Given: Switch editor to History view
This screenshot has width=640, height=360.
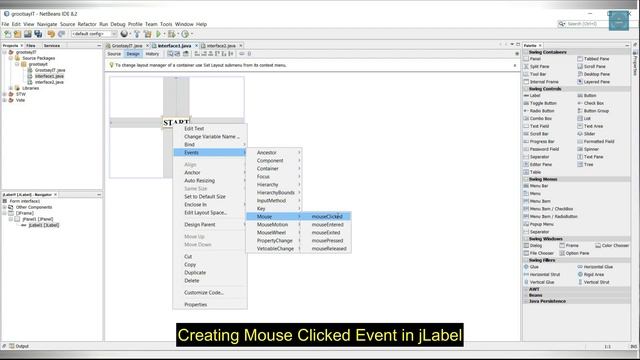Looking at the screenshot, I should coord(152,54).
